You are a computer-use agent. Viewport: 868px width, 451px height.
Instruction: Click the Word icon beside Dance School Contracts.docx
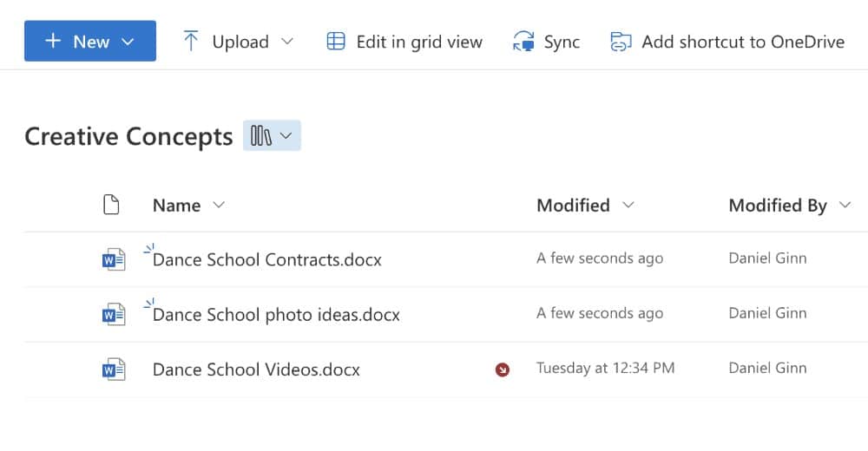point(113,259)
